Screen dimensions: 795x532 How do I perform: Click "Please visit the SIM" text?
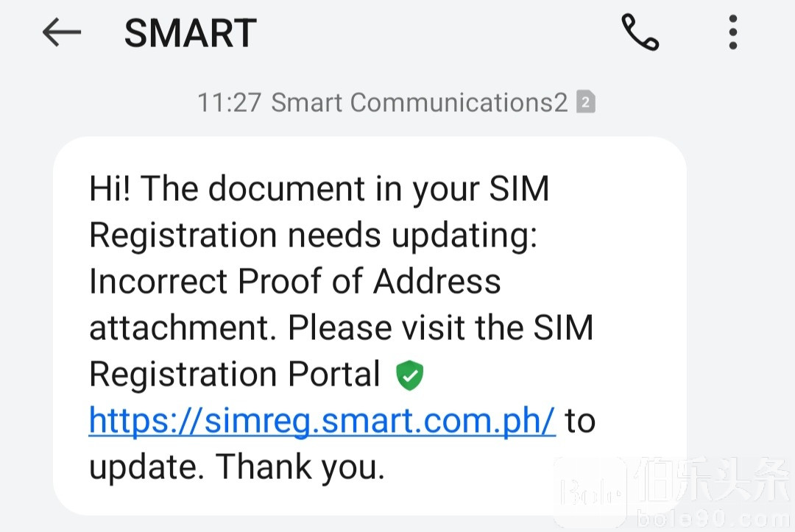[x=440, y=328]
